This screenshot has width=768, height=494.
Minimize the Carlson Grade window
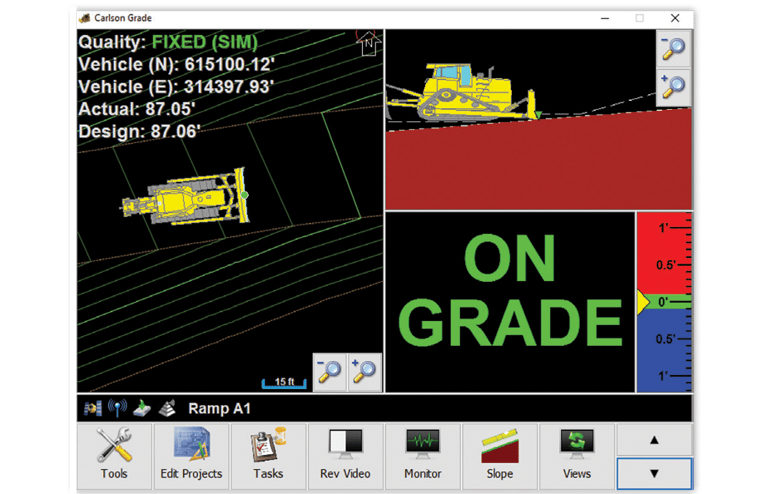point(605,18)
